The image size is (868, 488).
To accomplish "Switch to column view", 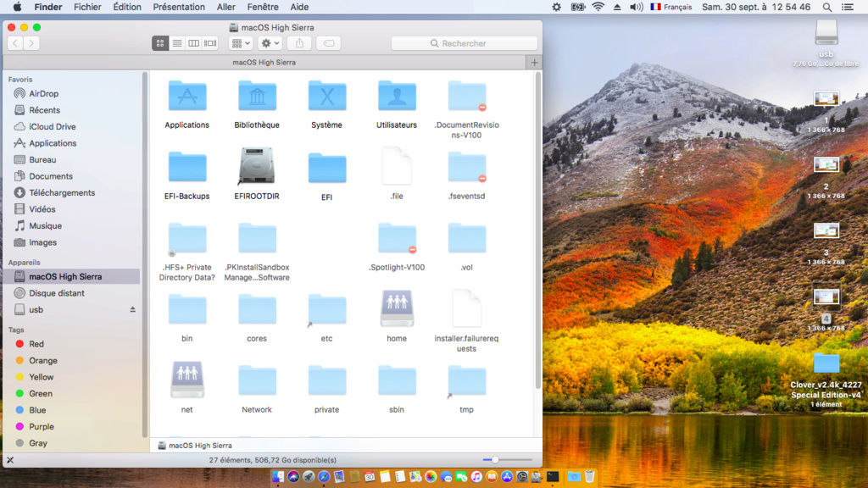I will (194, 43).
